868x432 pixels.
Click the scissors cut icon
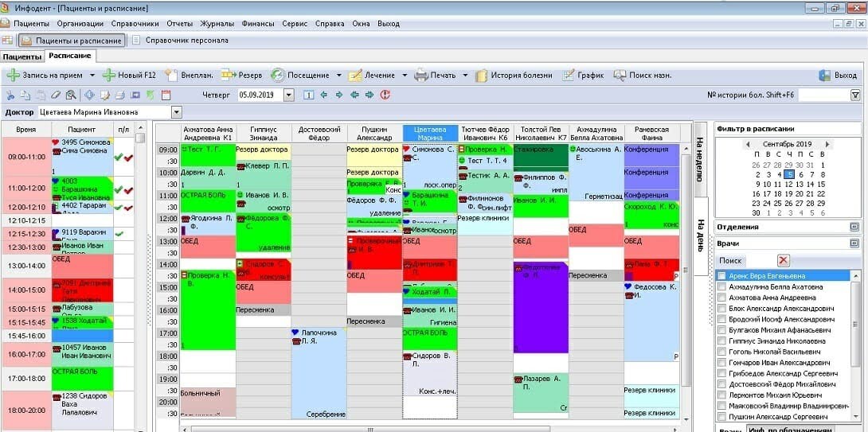click(x=11, y=95)
